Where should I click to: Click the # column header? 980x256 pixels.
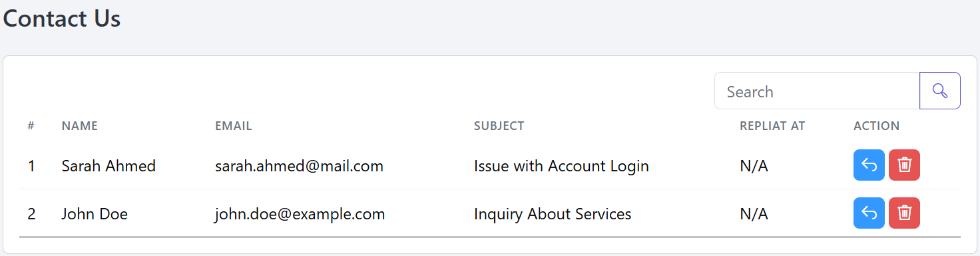[x=31, y=126]
